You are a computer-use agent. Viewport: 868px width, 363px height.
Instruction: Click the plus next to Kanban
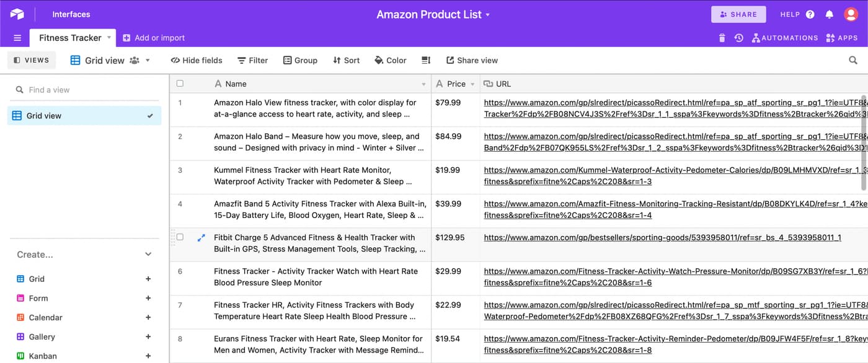(148, 356)
